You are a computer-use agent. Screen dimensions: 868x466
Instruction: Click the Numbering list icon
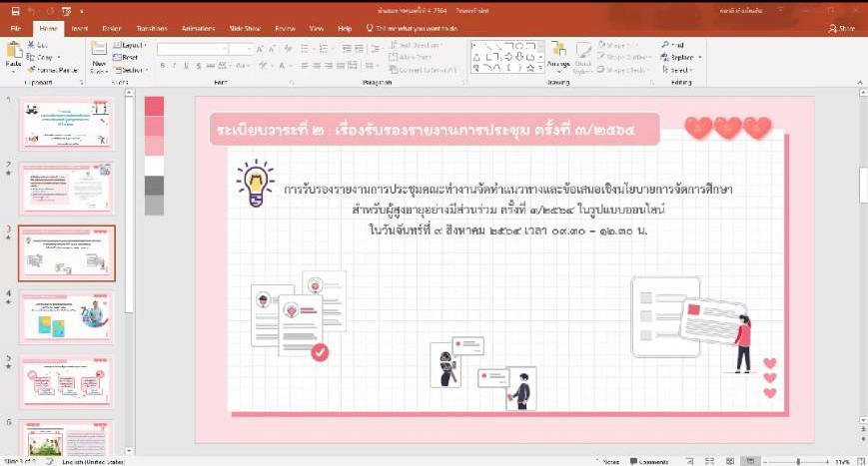pyautogui.click(x=325, y=49)
